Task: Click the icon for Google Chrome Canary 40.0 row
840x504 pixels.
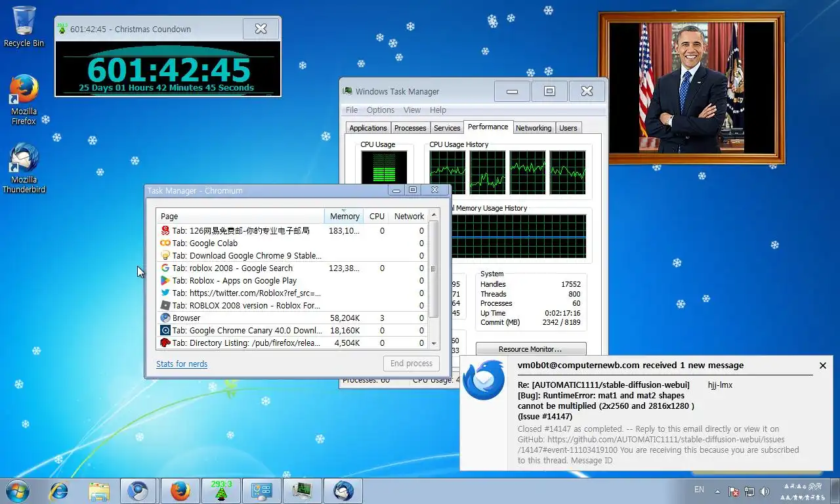Action: tap(165, 331)
